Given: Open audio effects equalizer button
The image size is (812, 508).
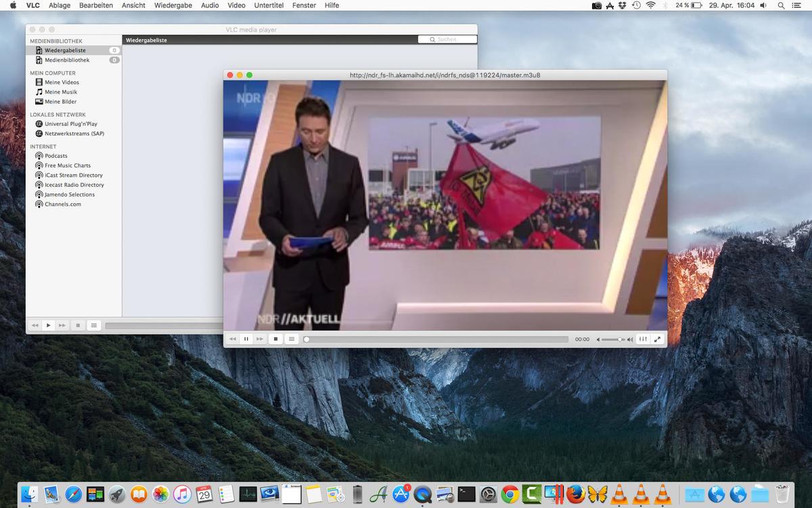Looking at the screenshot, I should click(643, 339).
